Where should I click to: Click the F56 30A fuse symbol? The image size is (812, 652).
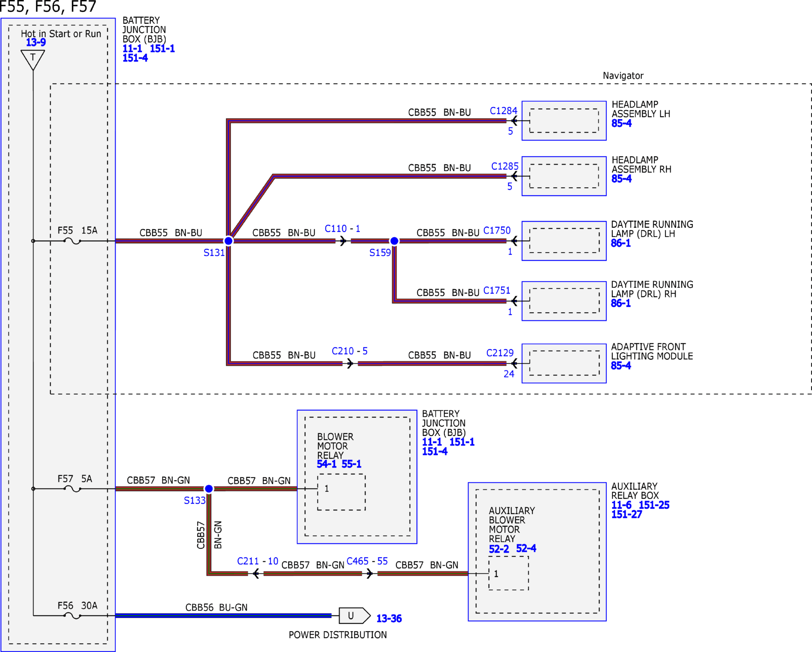(72, 615)
